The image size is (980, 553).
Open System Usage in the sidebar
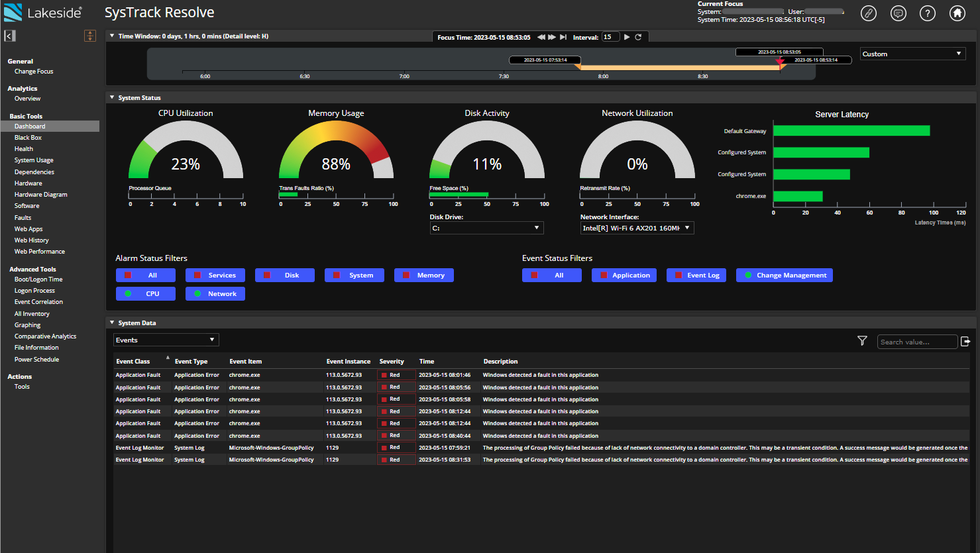tap(34, 160)
